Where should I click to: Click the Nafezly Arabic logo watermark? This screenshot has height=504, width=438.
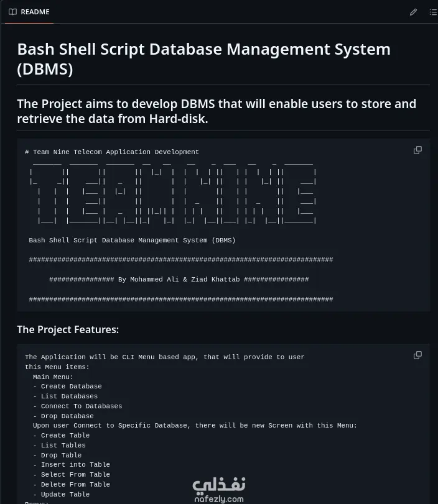click(218, 483)
